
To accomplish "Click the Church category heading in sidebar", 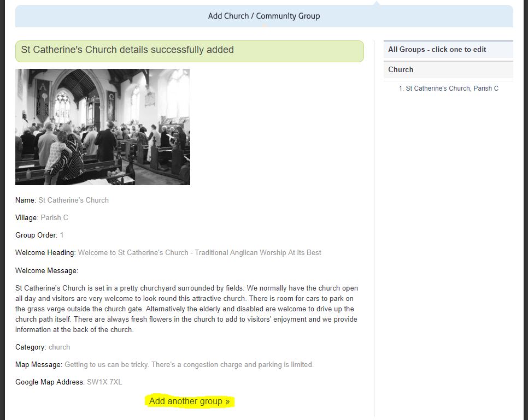I will tap(401, 69).
